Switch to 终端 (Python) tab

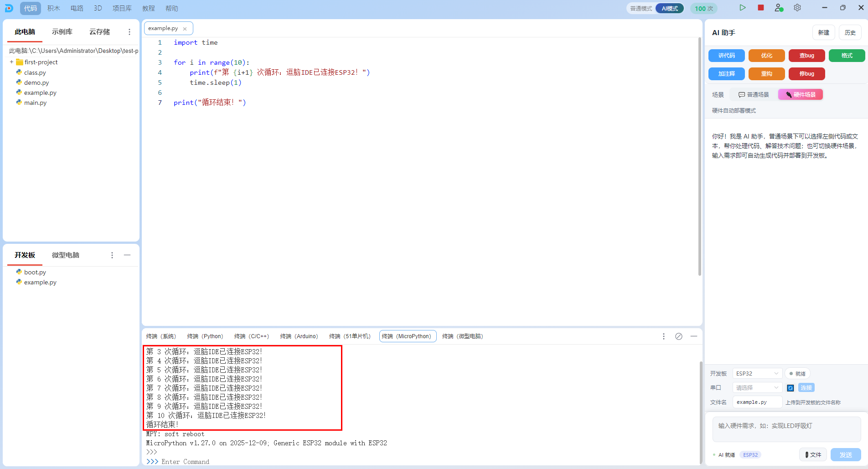point(205,336)
